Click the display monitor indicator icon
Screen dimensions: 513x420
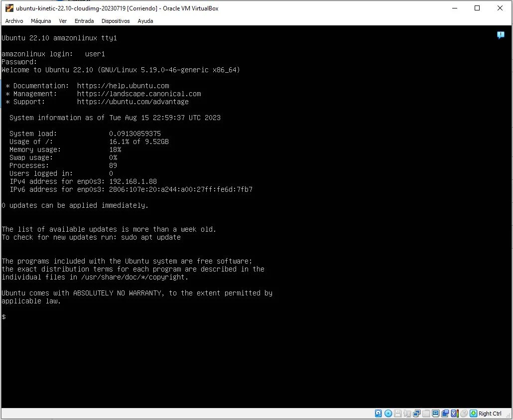(x=435, y=414)
